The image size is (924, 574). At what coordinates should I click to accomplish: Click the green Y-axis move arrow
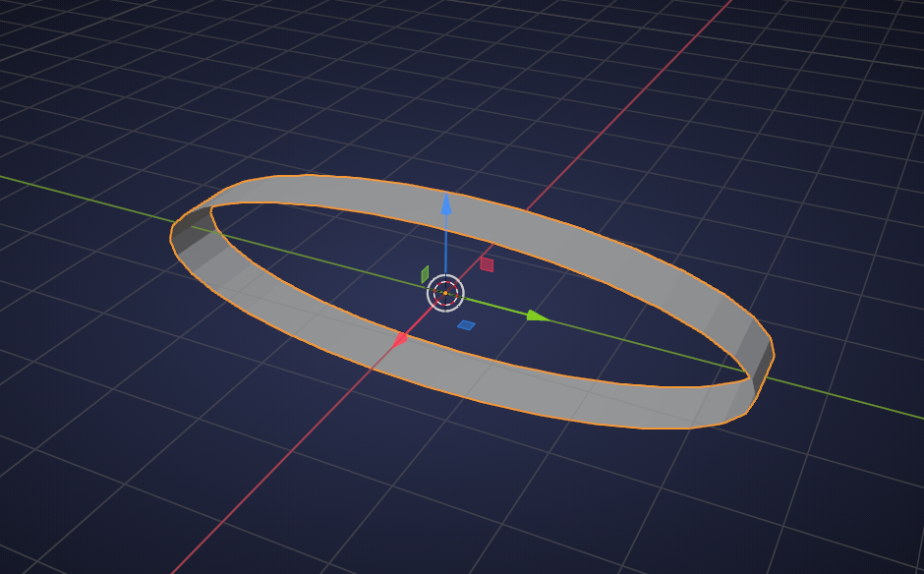pyautogui.click(x=538, y=316)
